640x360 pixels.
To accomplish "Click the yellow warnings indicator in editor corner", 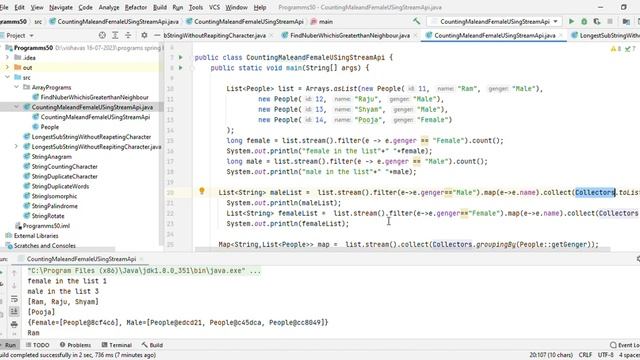I will 615,49.
